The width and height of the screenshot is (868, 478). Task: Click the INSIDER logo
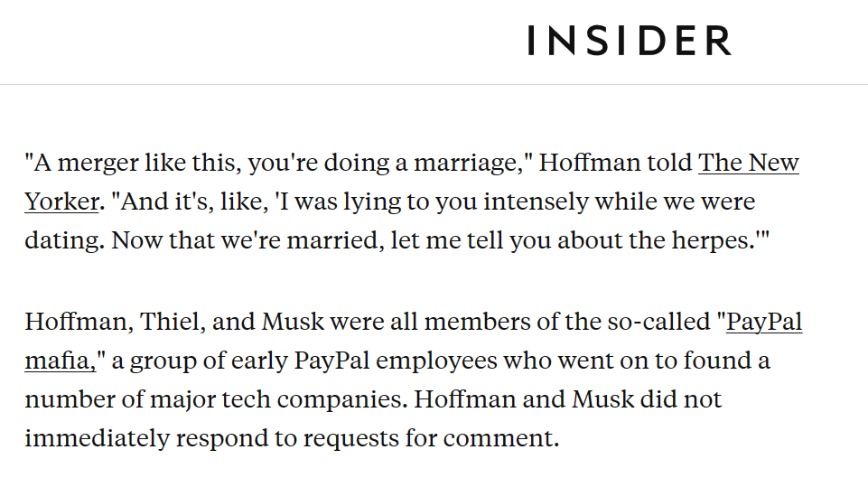630,41
